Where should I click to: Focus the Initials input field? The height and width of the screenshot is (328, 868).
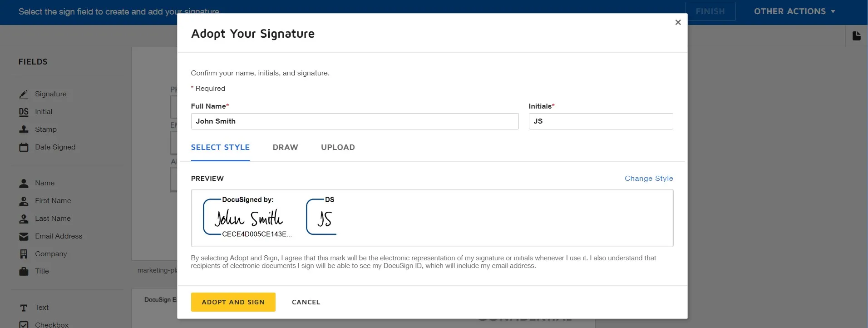pyautogui.click(x=600, y=121)
